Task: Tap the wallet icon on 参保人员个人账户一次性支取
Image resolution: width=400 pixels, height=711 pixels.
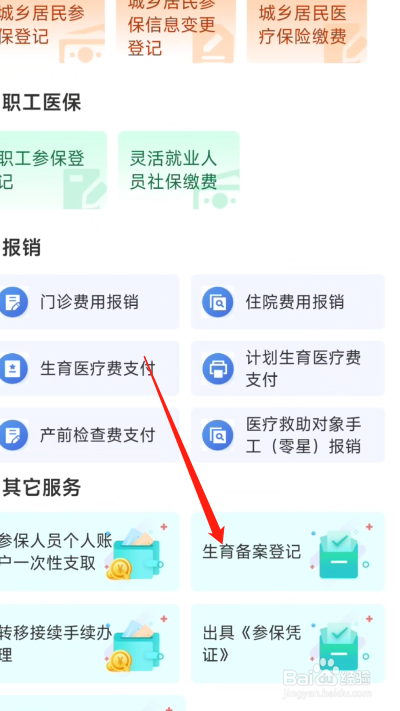Action: click(136, 553)
